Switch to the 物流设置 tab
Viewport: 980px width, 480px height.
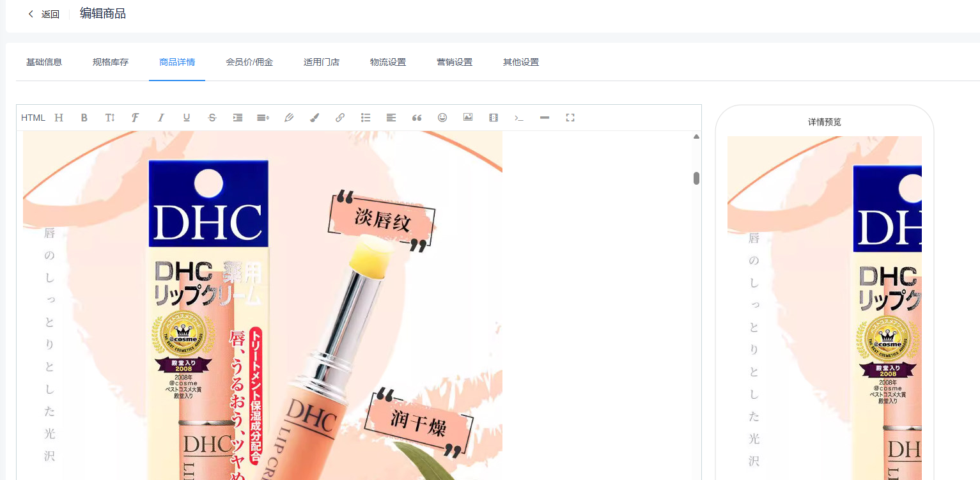(388, 62)
